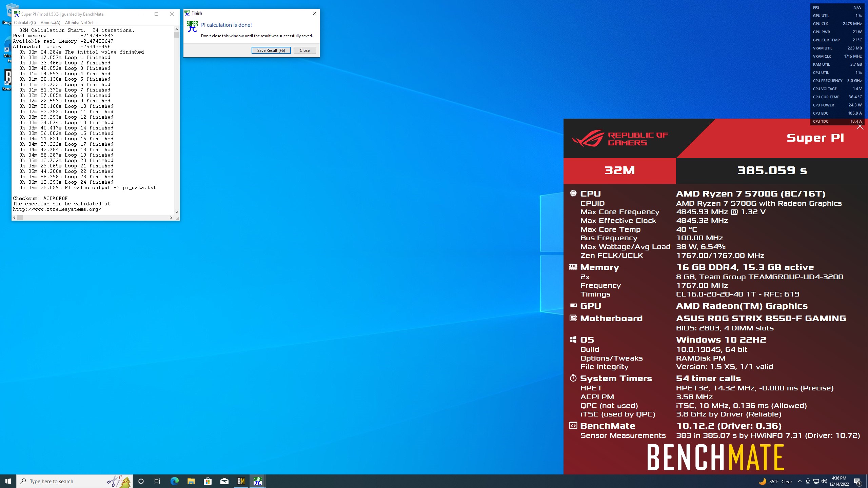Click the scroll right arrow in Super PI log
Screen dimensions: 868x488
coord(171,218)
